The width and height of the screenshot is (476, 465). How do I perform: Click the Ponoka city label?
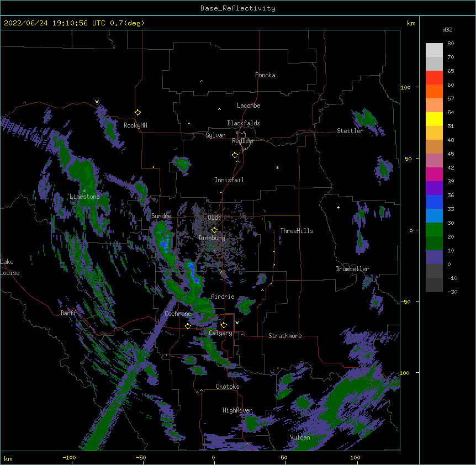click(265, 75)
